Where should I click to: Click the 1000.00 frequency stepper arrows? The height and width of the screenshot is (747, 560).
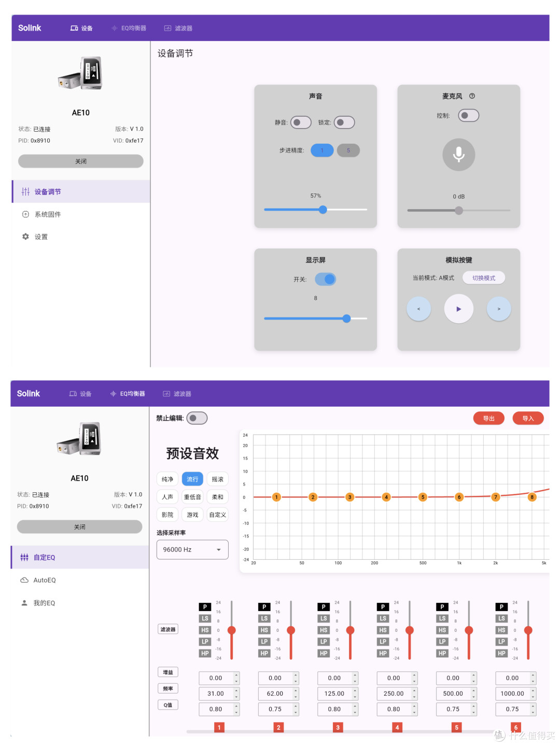[x=533, y=694]
